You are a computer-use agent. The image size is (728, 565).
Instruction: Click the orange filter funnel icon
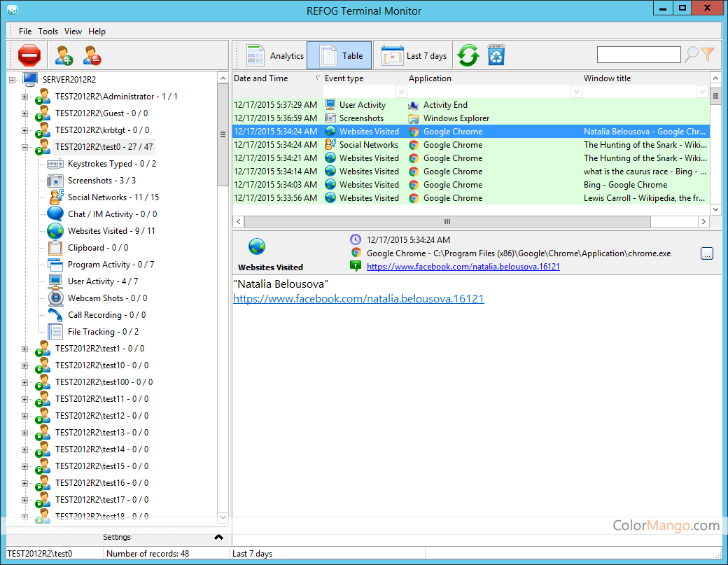tap(708, 55)
